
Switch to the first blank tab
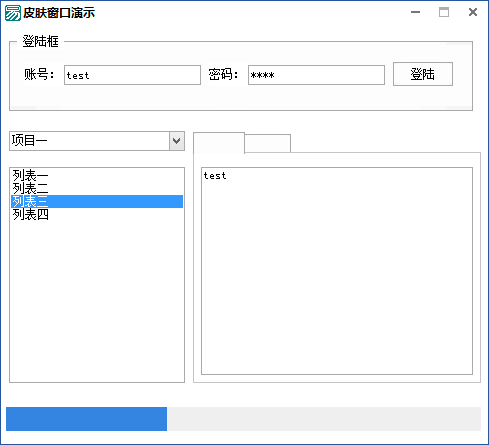coord(219,143)
